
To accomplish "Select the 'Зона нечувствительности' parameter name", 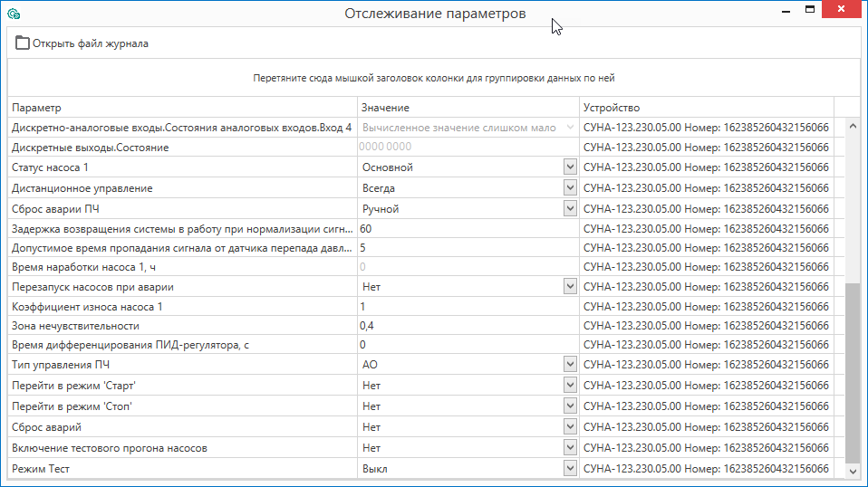I will (75, 326).
